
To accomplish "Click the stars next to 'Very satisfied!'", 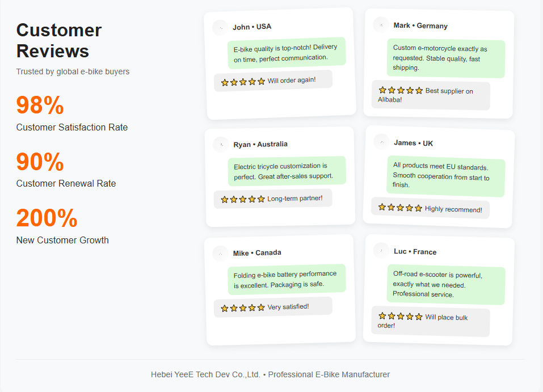I will tap(243, 308).
